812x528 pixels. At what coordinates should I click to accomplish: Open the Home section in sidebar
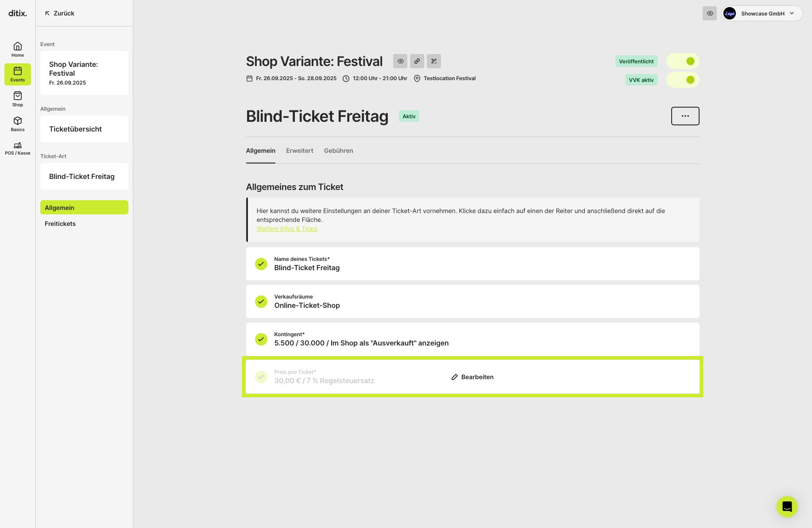pyautogui.click(x=18, y=50)
